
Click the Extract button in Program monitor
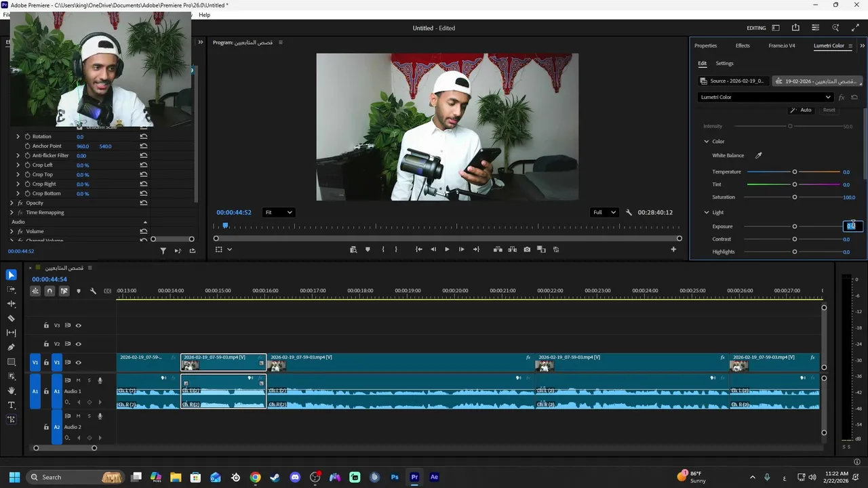pos(513,249)
